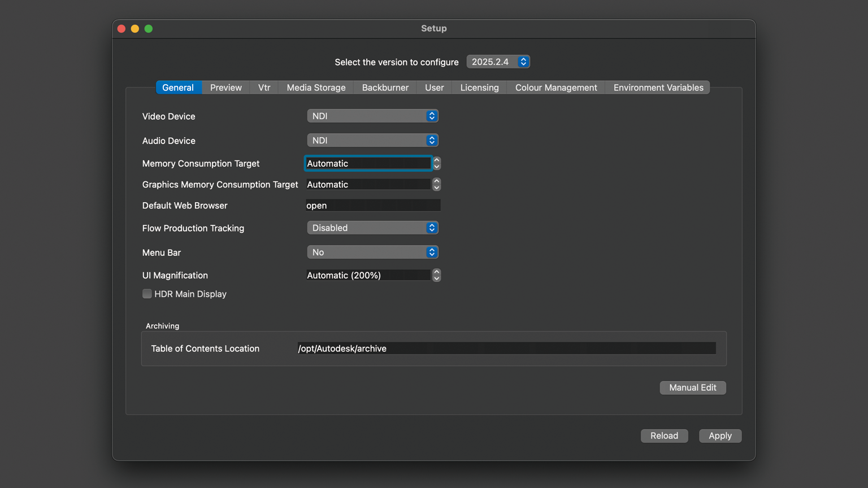Expand the Flow Production Tracking dropdown
Screen dimensions: 868x488
click(x=372, y=228)
